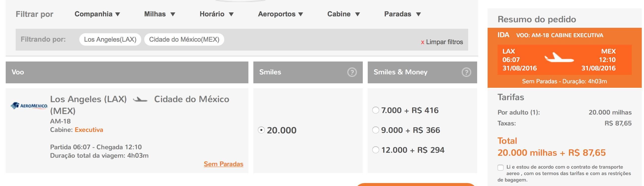Screen dimensions: 644x186
Task: Choose the 7.000 + R$ 416 option
Action: 375,110
